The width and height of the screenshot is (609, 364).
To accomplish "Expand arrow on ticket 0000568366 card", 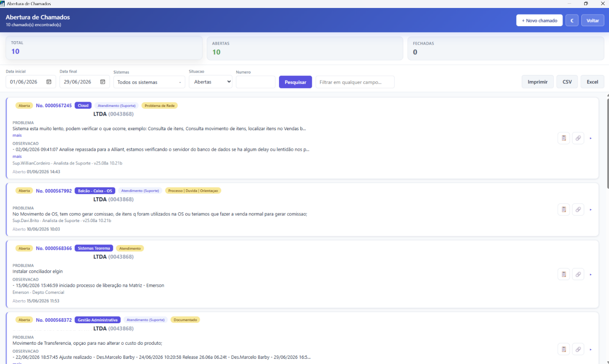I will (x=591, y=274).
